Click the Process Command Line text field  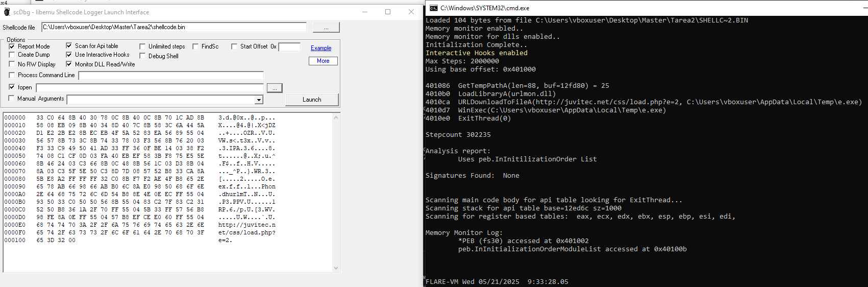(171, 76)
